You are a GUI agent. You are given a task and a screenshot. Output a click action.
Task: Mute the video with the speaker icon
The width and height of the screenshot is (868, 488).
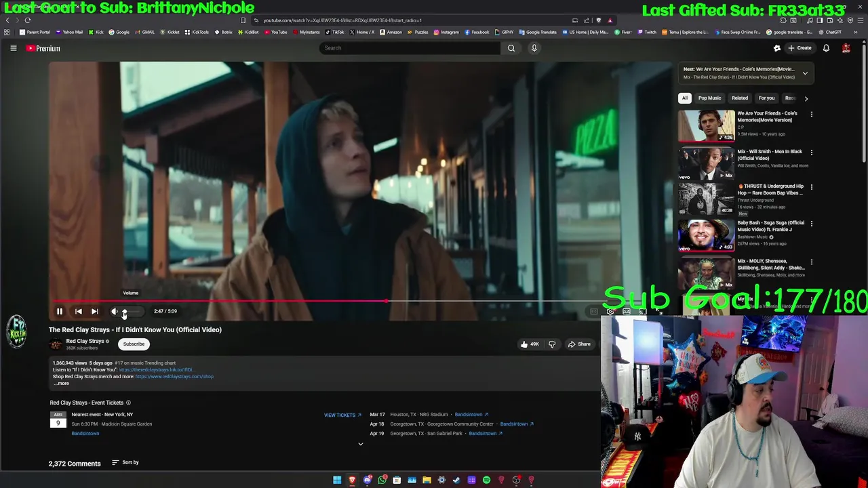coord(114,311)
